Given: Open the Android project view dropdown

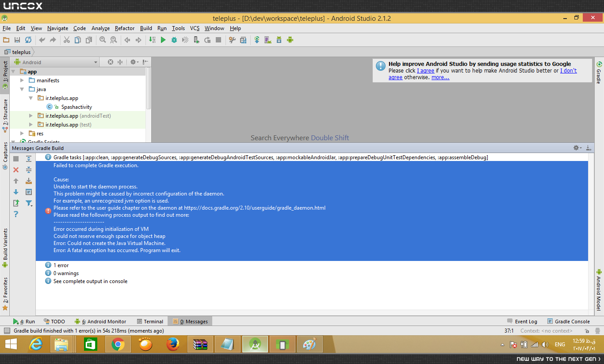Looking at the screenshot, I should click(x=56, y=62).
